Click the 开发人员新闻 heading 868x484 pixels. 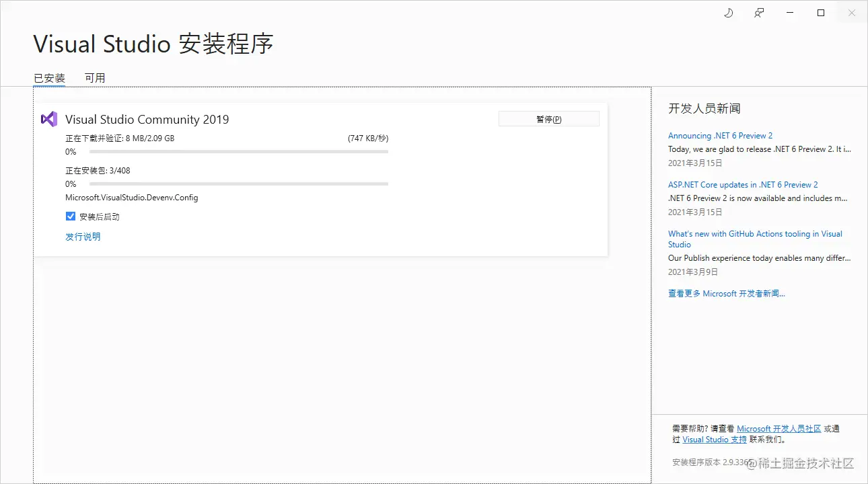(x=704, y=108)
